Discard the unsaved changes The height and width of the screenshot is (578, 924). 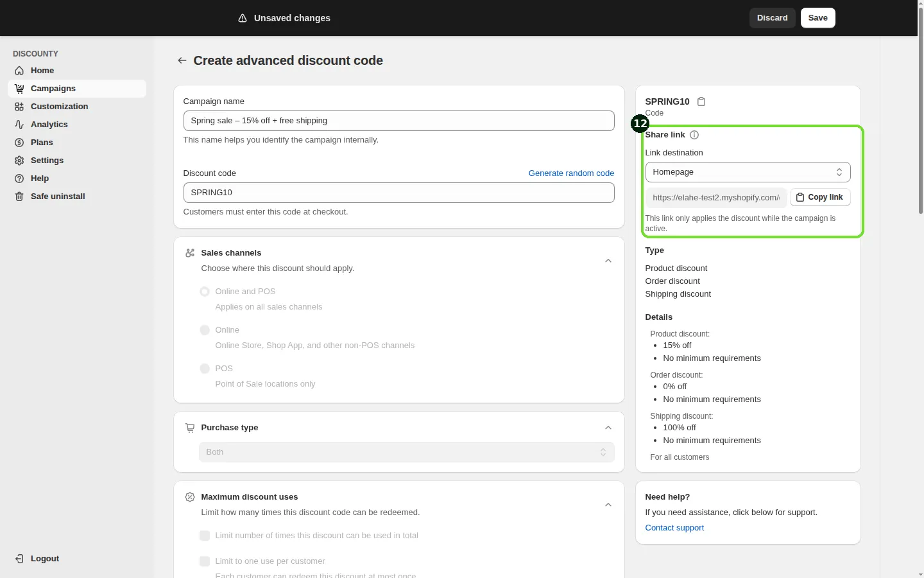(x=772, y=18)
